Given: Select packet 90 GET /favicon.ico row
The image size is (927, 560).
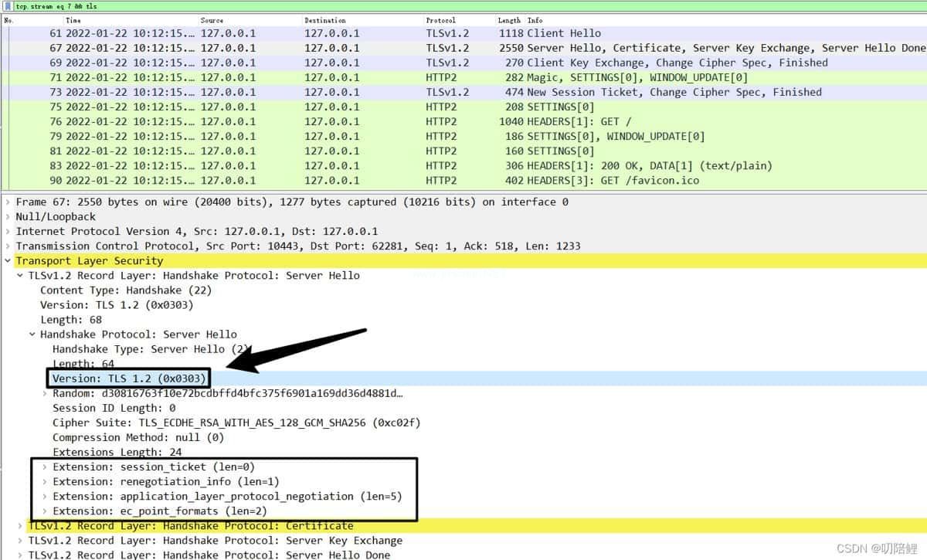Looking at the screenshot, I should [x=463, y=180].
